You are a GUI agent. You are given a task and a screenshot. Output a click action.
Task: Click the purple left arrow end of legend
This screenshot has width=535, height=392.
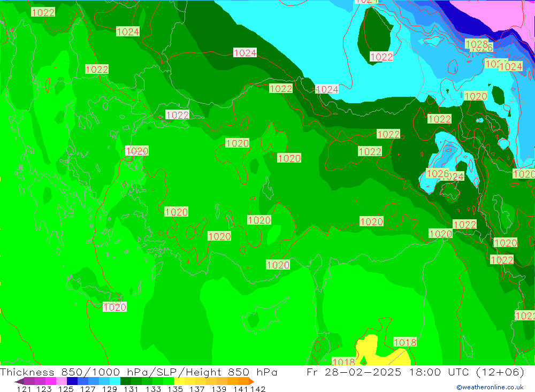(19, 381)
